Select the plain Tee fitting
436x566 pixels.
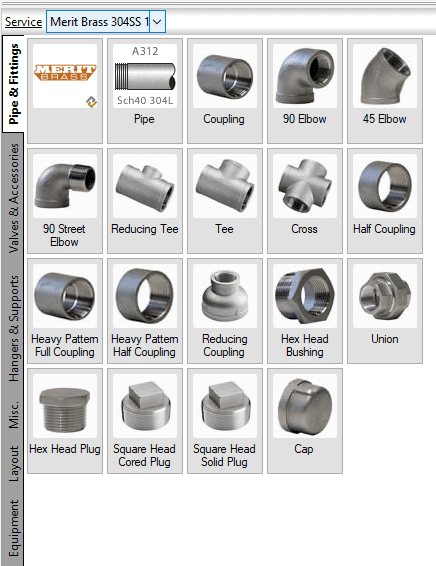tap(225, 201)
